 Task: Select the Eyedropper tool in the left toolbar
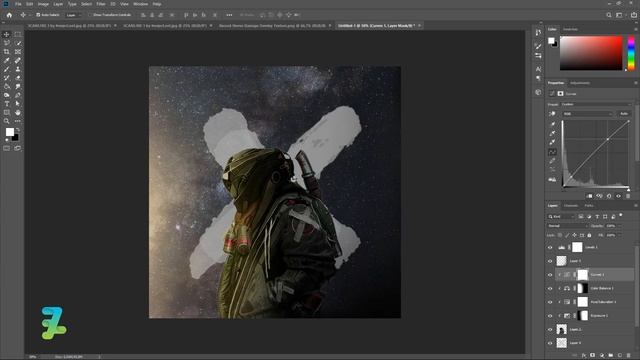(7, 60)
